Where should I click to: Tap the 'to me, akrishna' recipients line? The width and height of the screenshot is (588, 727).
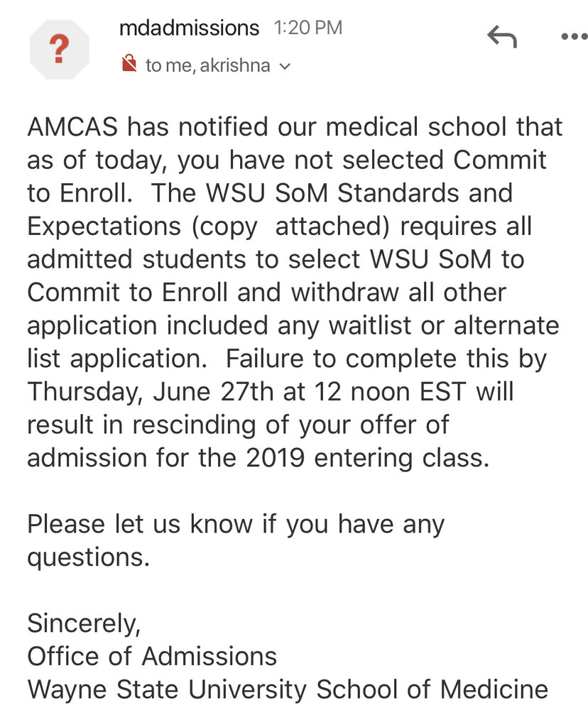click(x=208, y=65)
